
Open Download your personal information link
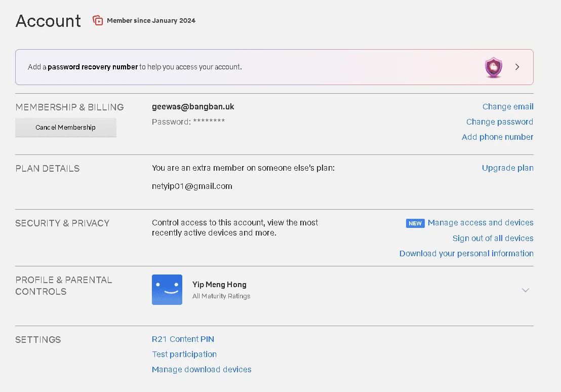[x=466, y=253]
